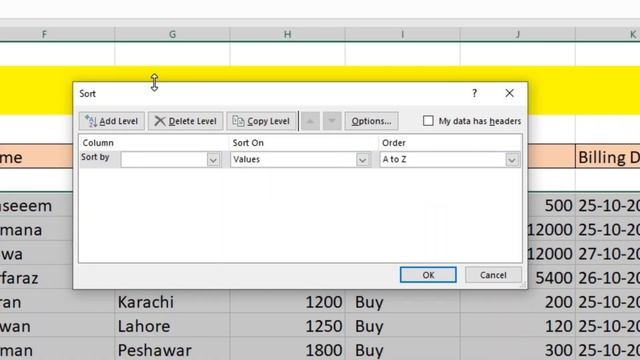
Task: Move the sort level down arrow
Action: coord(332,121)
